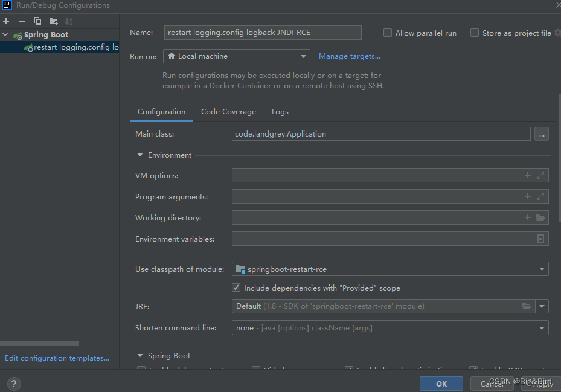Copy the selected configuration
This screenshot has width=561, height=392.
tap(37, 21)
